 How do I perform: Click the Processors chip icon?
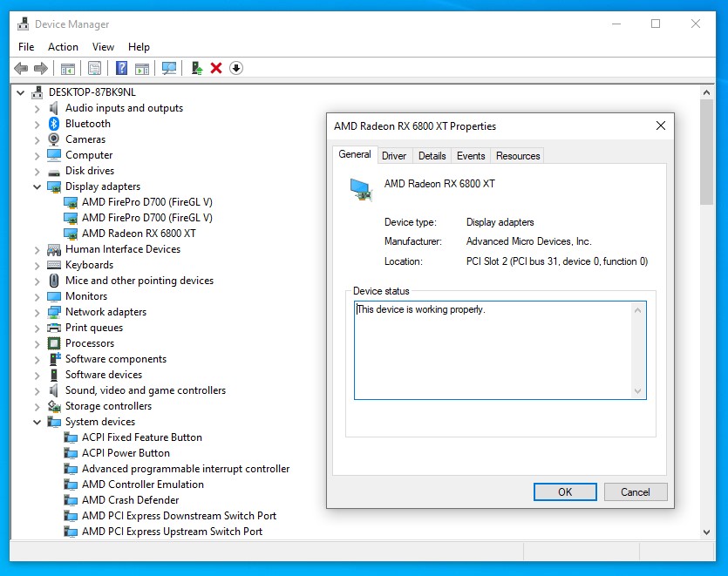click(x=54, y=343)
